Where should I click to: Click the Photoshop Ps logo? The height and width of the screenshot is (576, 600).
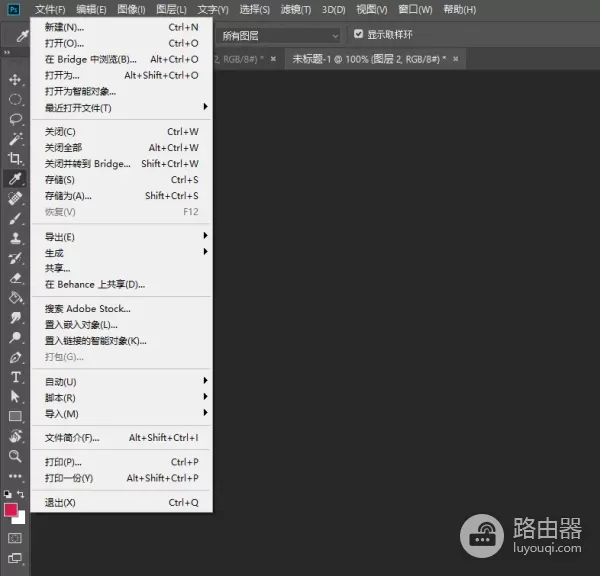click(x=14, y=9)
